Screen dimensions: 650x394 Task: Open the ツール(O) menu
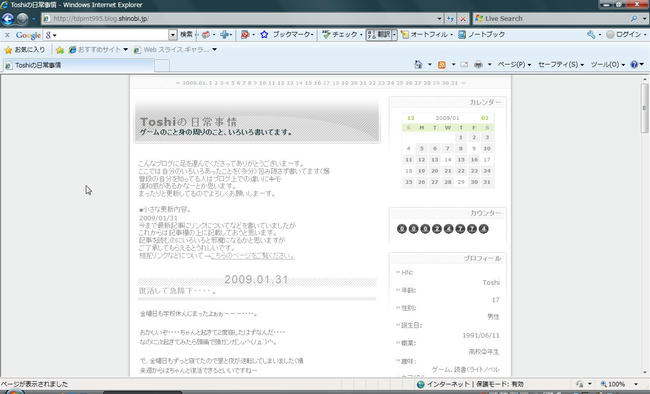point(607,65)
